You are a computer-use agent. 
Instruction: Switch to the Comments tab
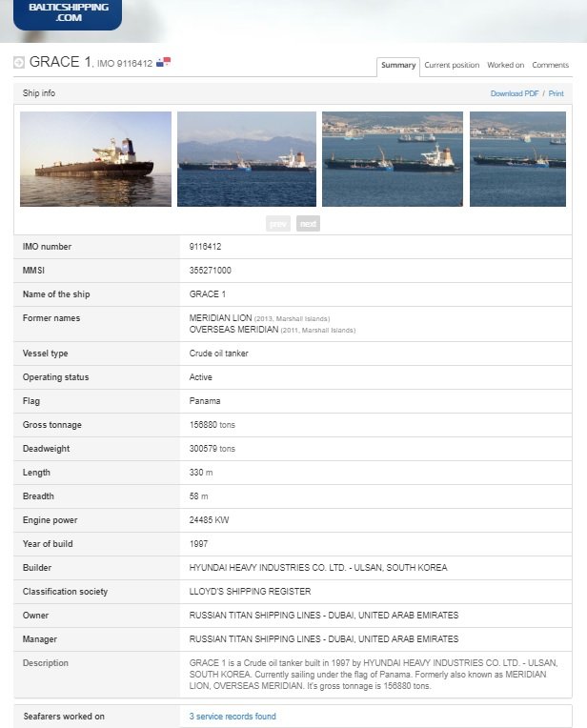[551, 65]
